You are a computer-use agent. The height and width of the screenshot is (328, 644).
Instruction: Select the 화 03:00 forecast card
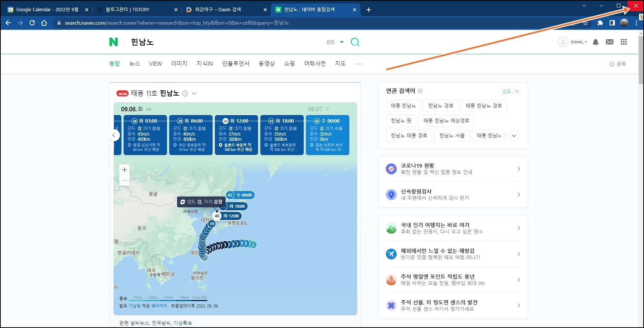(x=145, y=135)
